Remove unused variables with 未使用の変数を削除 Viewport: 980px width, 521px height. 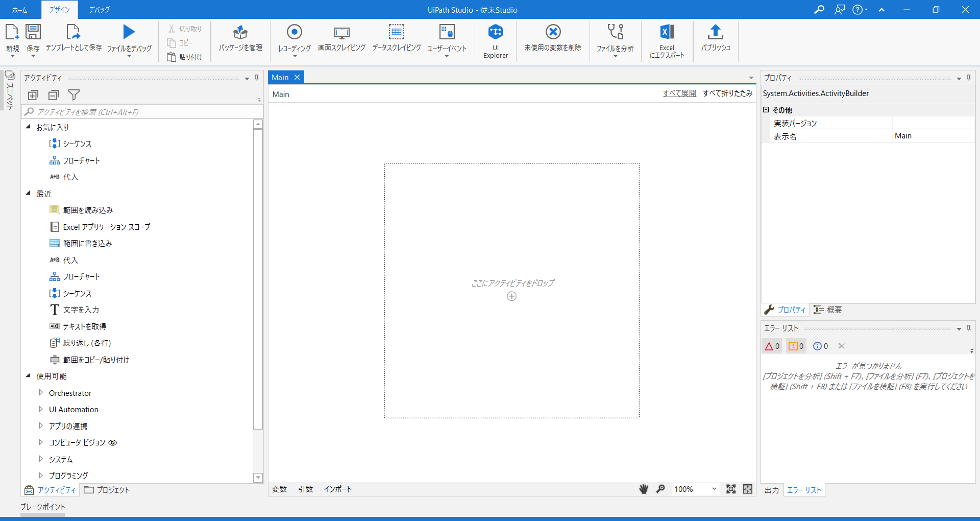coord(553,41)
